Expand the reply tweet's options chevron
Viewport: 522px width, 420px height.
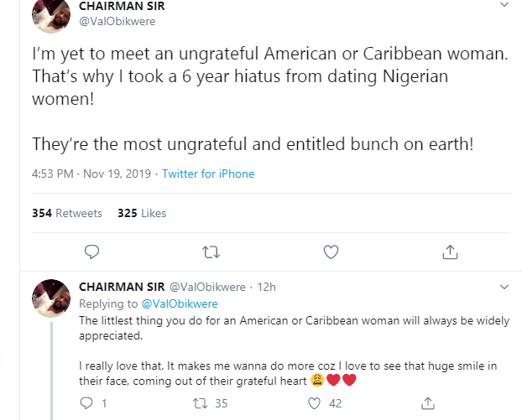[504, 288]
